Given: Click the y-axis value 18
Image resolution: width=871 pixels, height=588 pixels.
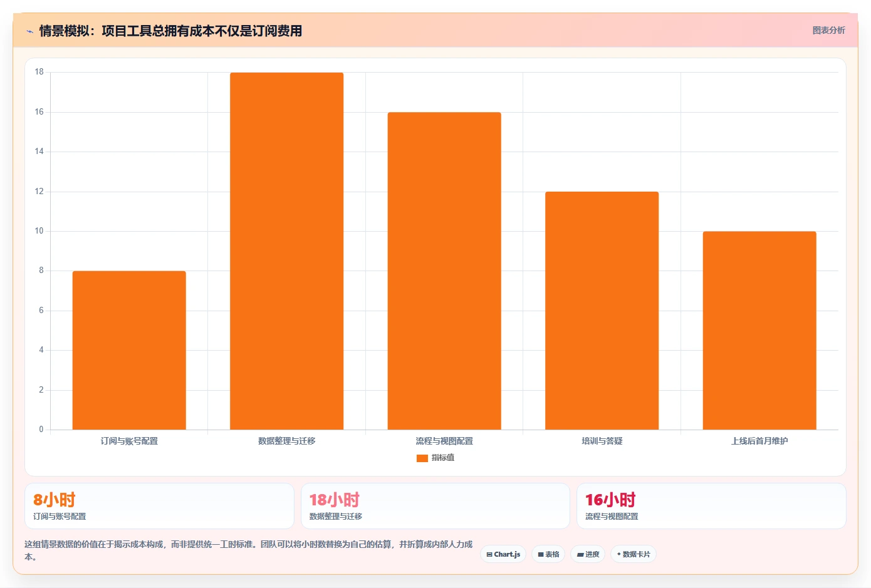Looking at the screenshot, I should point(39,72).
